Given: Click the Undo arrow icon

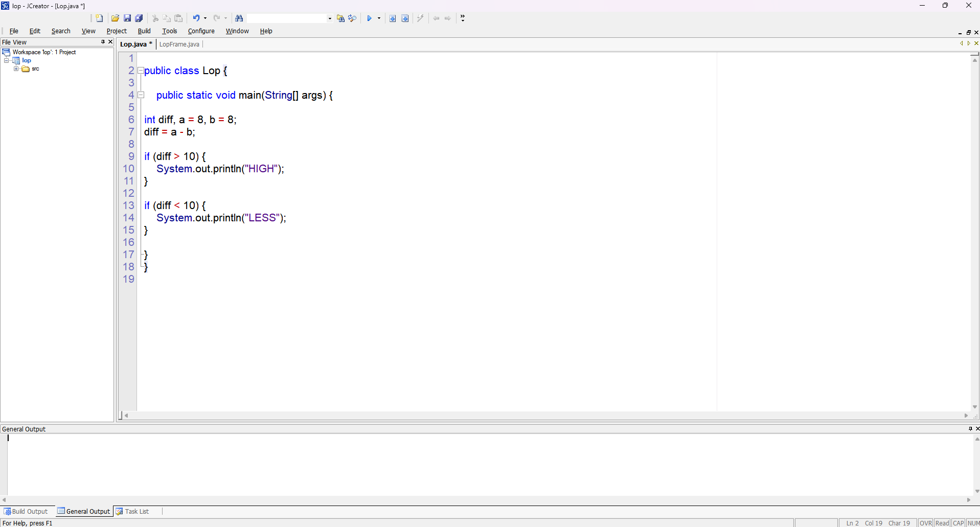Looking at the screenshot, I should click(x=196, y=18).
